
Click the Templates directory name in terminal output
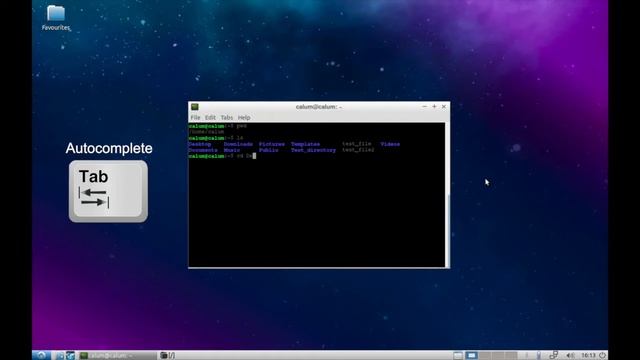point(305,144)
